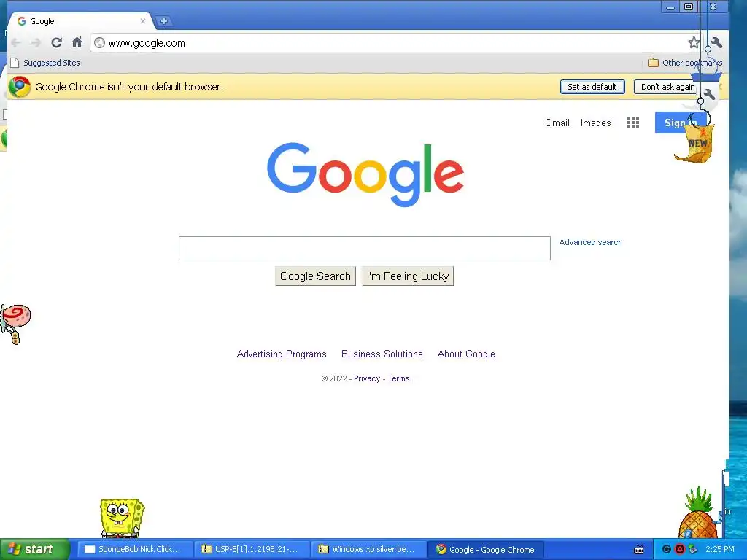Switch to Windows xp silver be taskbar item
Image resolution: width=747 pixels, height=560 pixels.
pos(368,550)
